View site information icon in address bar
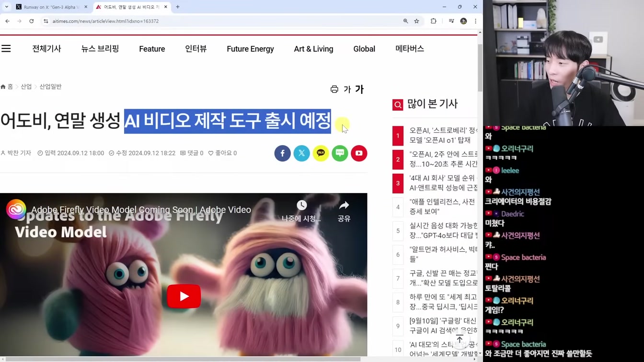This screenshot has height=362, width=644. point(46,21)
